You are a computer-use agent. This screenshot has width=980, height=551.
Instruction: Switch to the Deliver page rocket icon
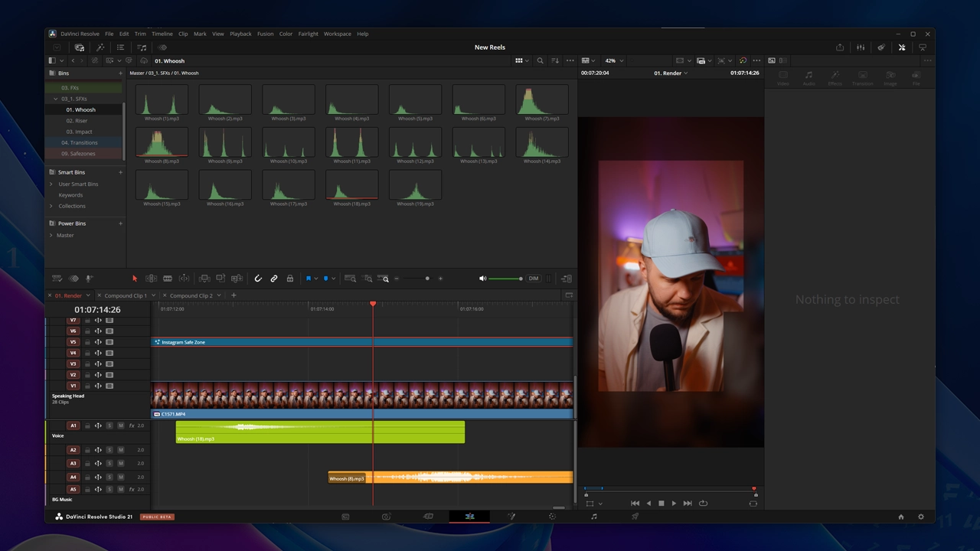coord(635,517)
